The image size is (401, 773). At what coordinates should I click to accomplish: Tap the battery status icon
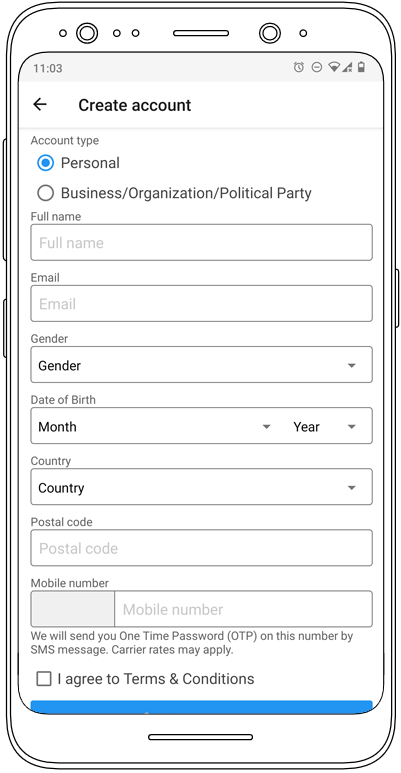(x=361, y=67)
